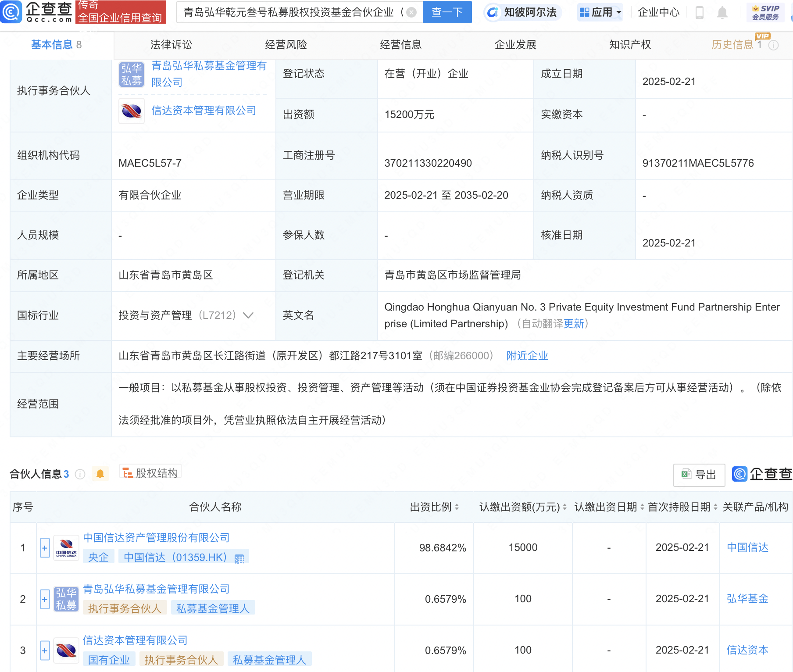Click 更新 link for English name
The image size is (793, 672).
pyautogui.click(x=574, y=324)
